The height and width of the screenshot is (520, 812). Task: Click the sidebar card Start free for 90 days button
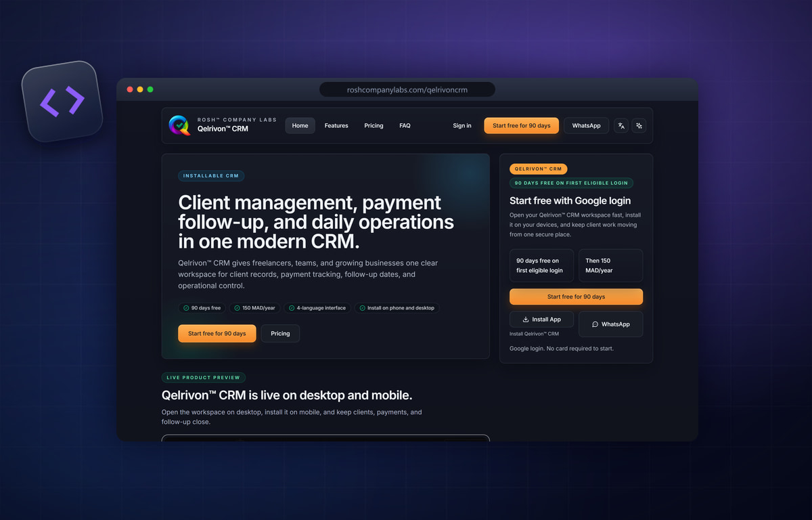[576, 297]
